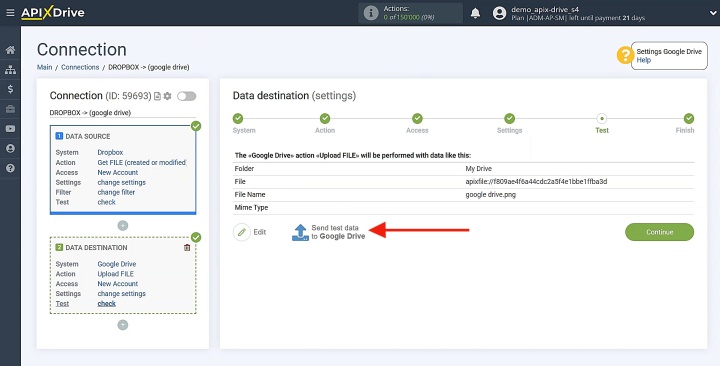Click data destination New Account link
The width and height of the screenshot is (720, 366).
118,284
